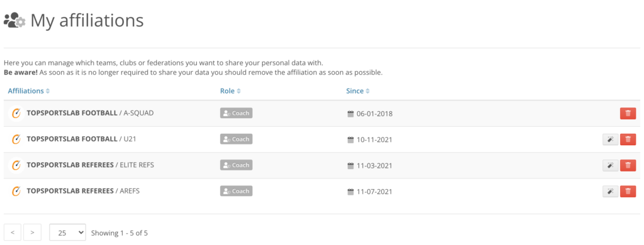Click the Topsportslab logo beside A-SQUAD
This screenshot has width=644, height=245.
click(16, 113)
